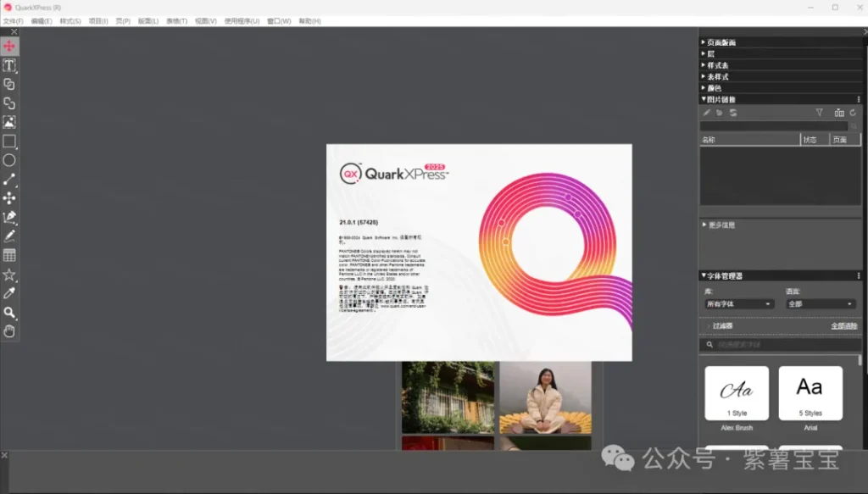Expand the 页面版面 panel
The height and width of the screenshot is (494, 868).
coord(721,42)
